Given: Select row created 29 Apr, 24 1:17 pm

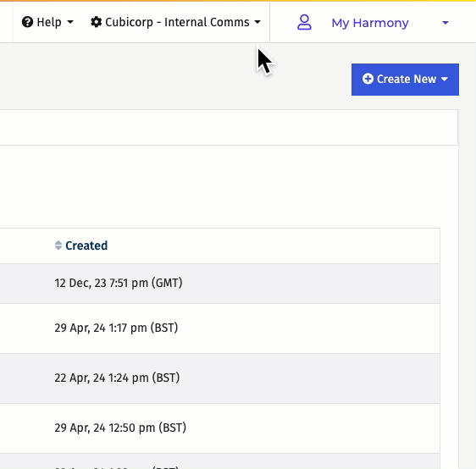Looking at the screenshot, I should (x=219, y=328).
